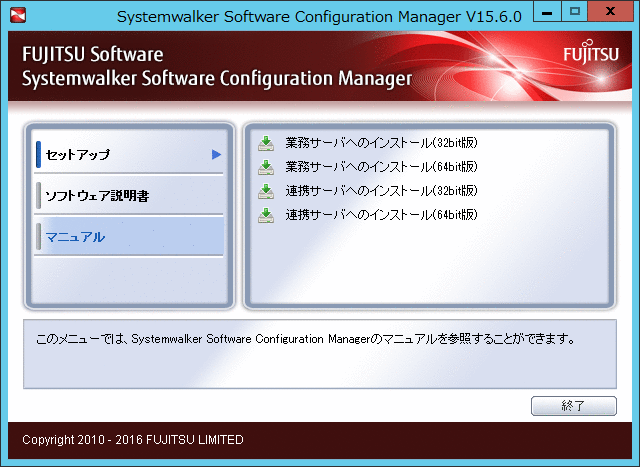Click the 終了 button

click(x=573, y=406)
